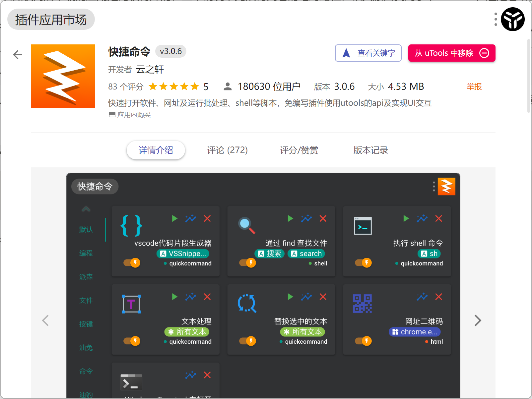This screenshot has height=399, width=532.
Task: Click 所有文本 tag under 替换选中的文本
Action: [303, 332]
